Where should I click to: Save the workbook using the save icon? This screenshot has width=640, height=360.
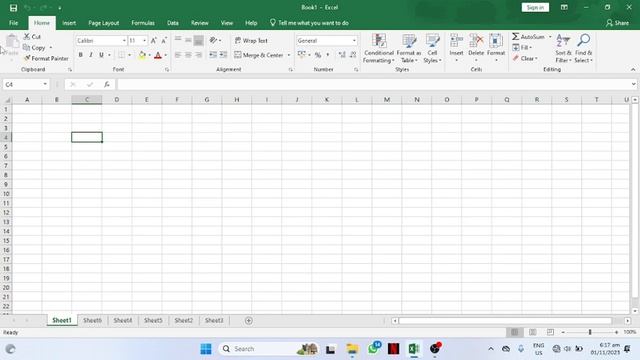(x=13, y=8)
